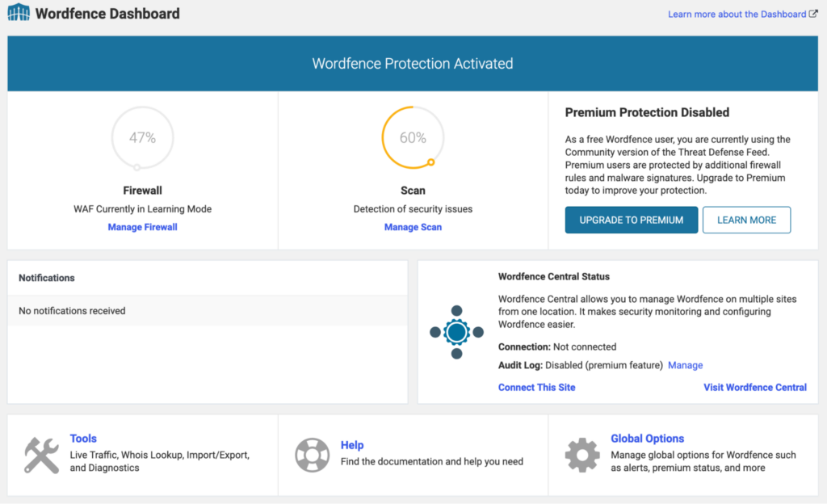Viewport: 827px width, 504px height.
Task: Click the Learn More button
Action: pos(746,220)
